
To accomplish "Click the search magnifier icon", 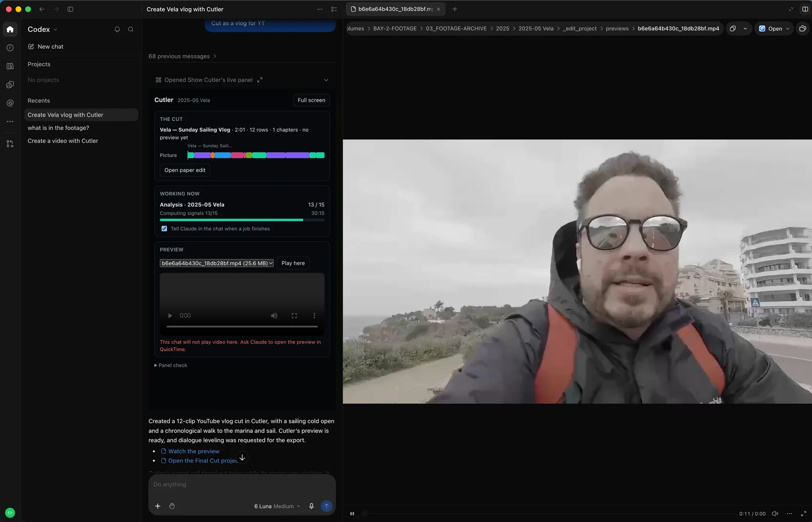I will (x=131, y=29).
